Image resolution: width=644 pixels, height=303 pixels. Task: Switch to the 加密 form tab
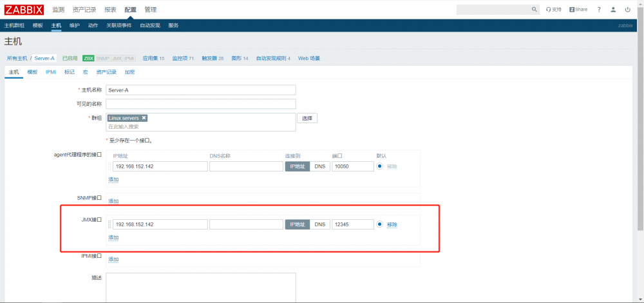[x=130, y=72]
